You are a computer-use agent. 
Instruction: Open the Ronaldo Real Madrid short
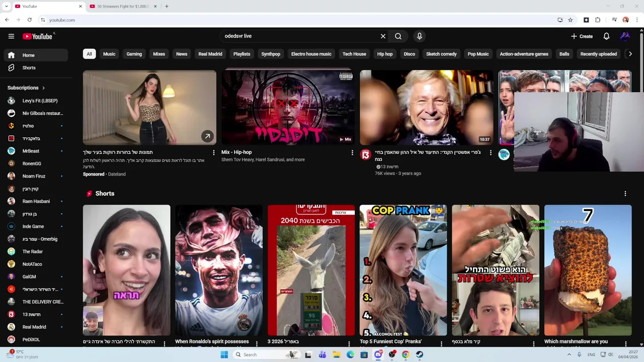[x=219, y=270]
